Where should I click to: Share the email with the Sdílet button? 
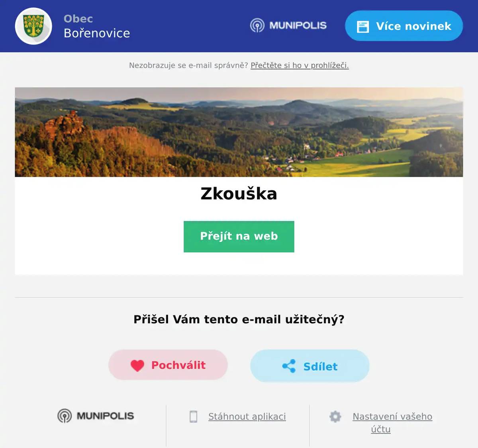(x=310, y=366)
